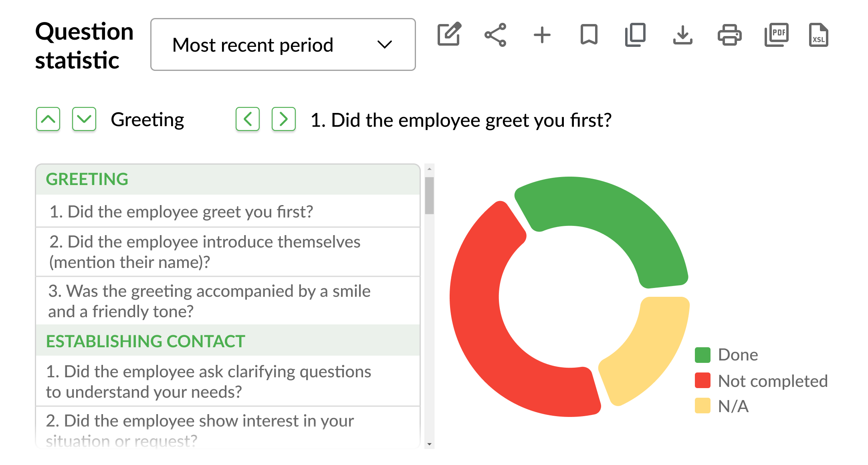The height and width of the screenshot is (465, 868).
Task: Go to previous question with left chevron
Action: pyautogui.click(x=248, y=119)
